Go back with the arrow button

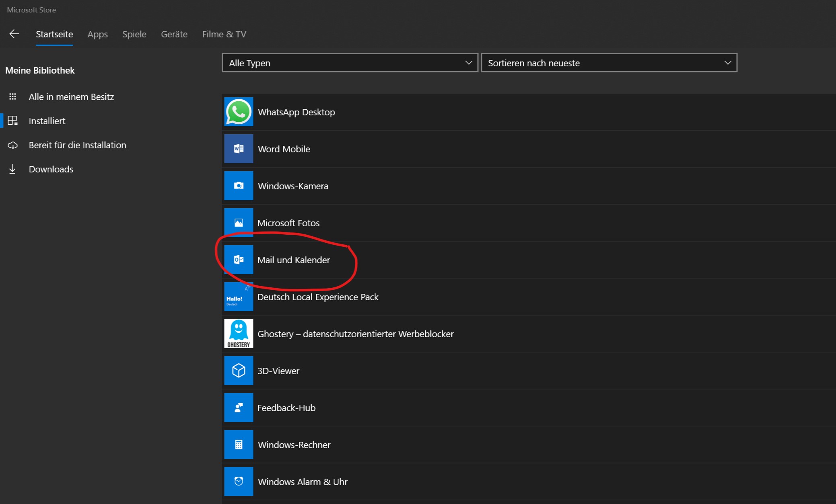pyautogui.click(x=14, y=34)
